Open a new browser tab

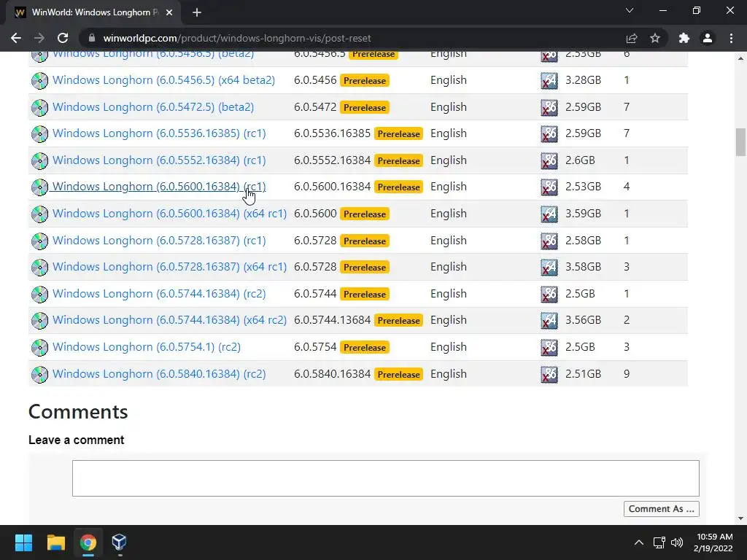tap(197, 13)
